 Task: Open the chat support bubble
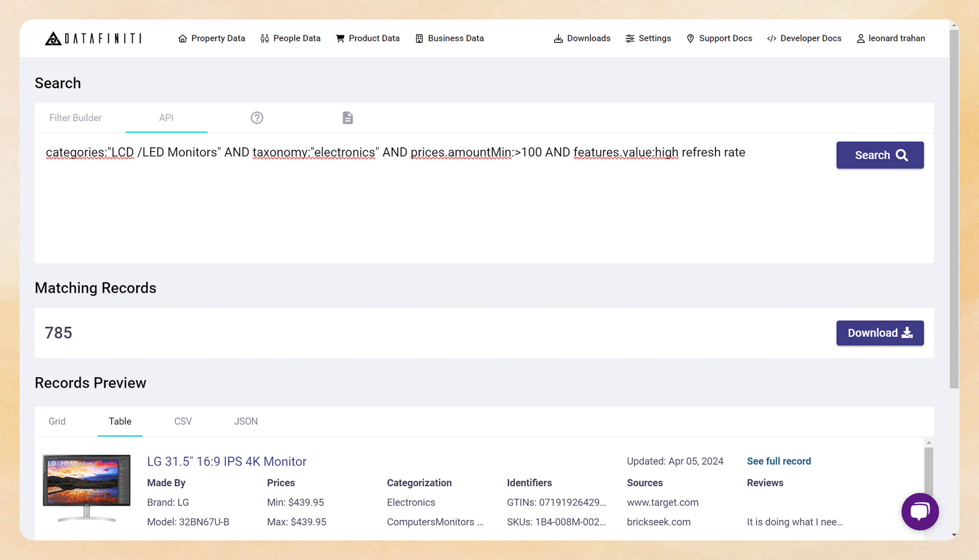coord(920,512)
